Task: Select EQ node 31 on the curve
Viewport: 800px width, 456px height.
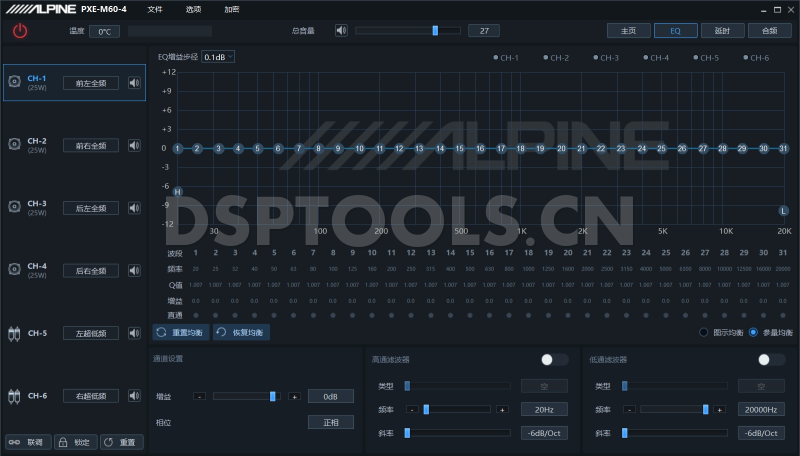Action: (x=783, y=148)
